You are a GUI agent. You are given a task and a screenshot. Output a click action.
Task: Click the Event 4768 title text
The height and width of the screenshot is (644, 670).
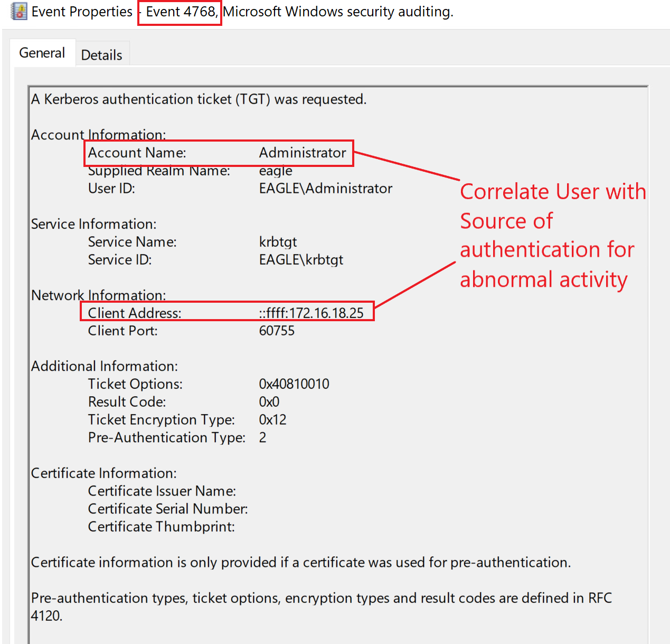pos(181,12)
